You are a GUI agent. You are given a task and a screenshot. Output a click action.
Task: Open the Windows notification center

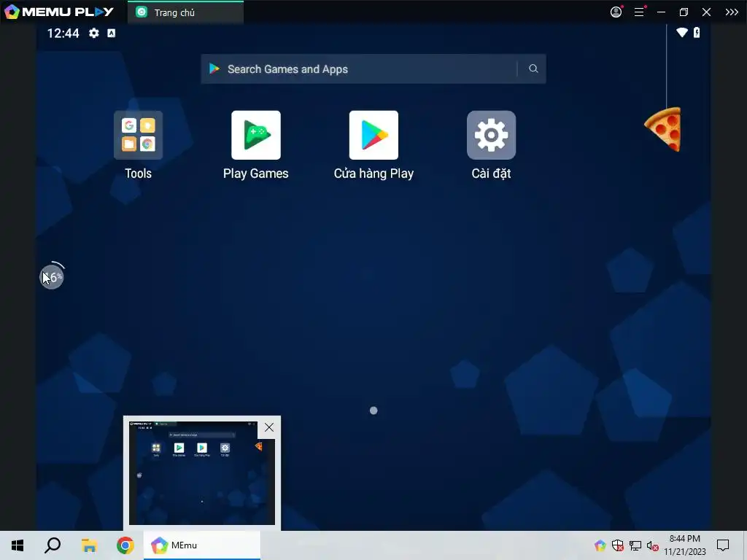[x=723, y=545]
